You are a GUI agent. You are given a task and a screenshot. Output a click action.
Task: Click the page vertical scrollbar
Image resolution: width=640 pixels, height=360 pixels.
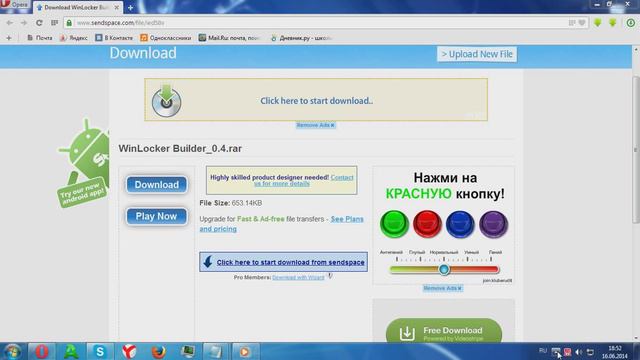[x=636, y=149]
